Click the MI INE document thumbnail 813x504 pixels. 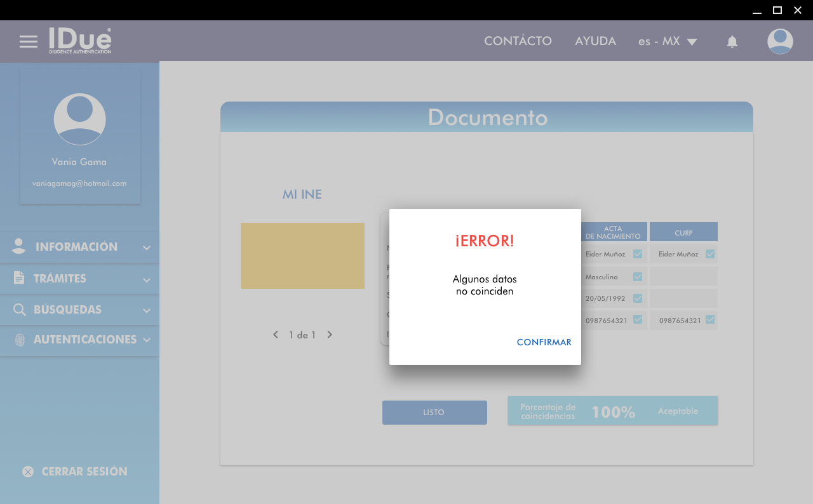pos(302,256)
